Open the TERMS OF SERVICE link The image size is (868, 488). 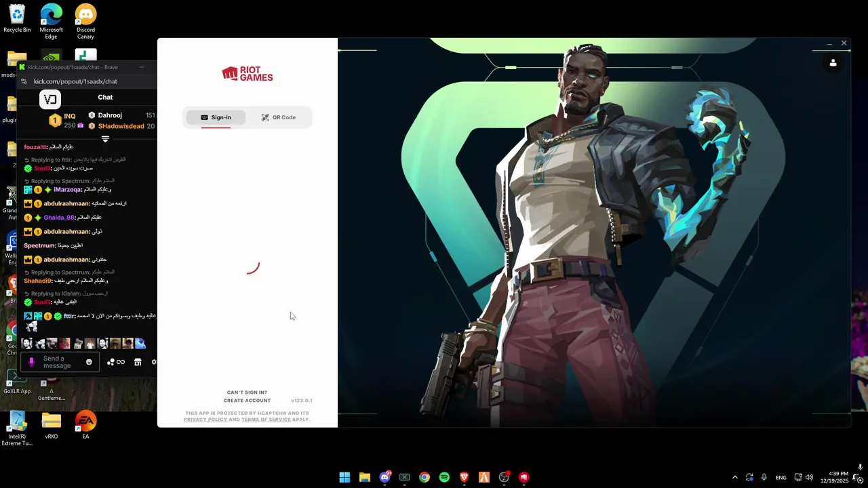coord(266,420)
